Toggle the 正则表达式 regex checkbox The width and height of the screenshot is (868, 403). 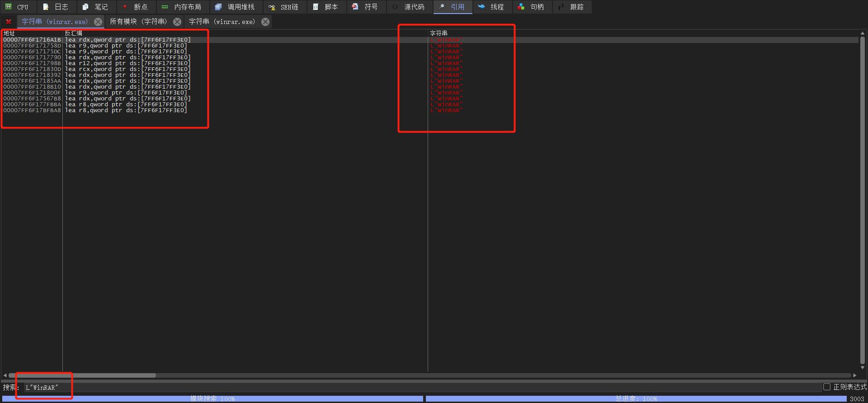click(827, 387)
